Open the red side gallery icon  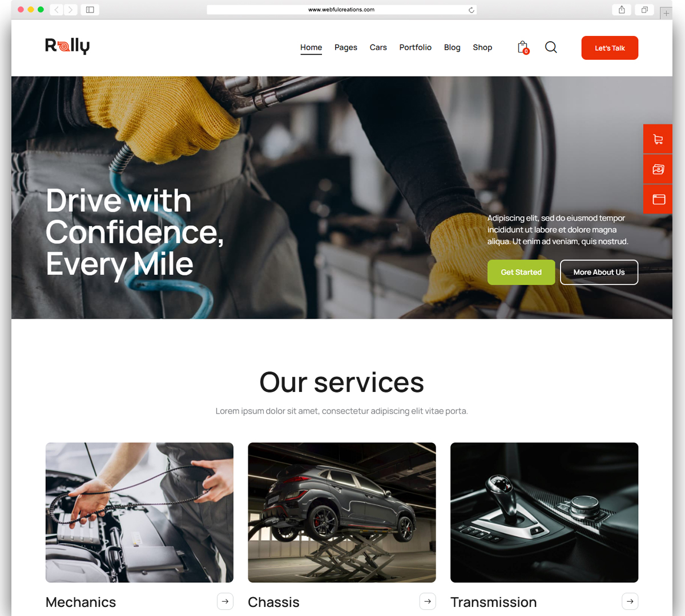coord(658,169)
